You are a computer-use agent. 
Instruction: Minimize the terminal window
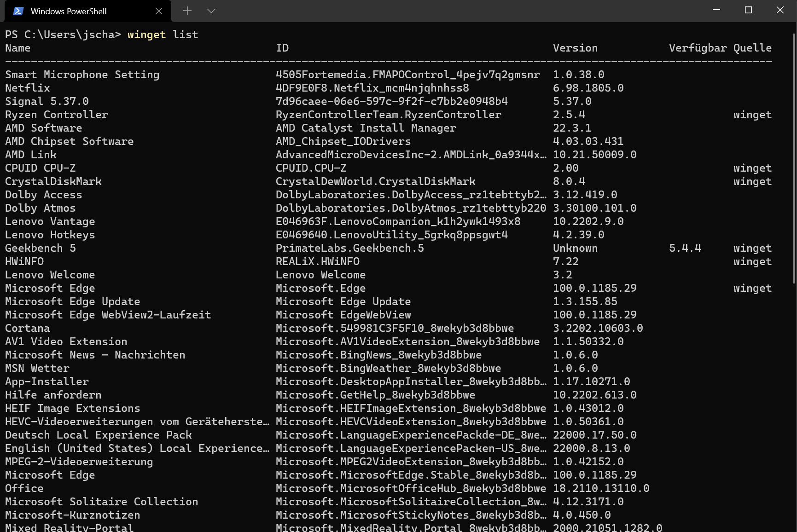coord(716,10)
